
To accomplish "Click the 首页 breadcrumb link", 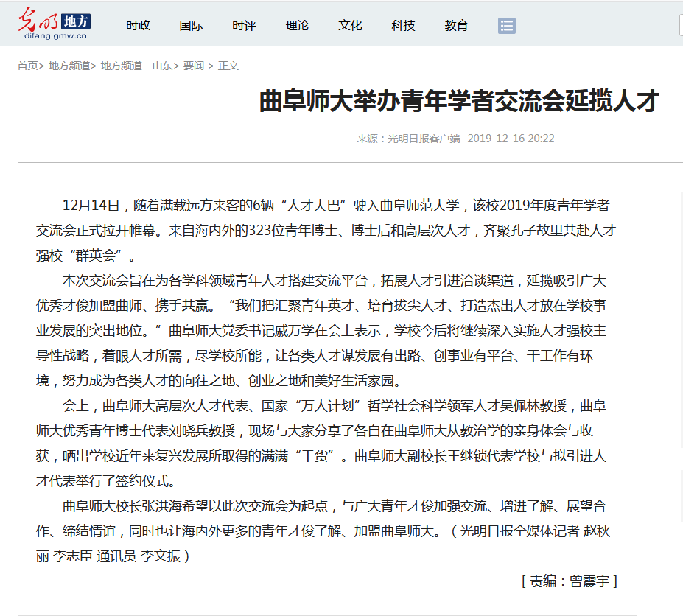I will tap(27, 66).
